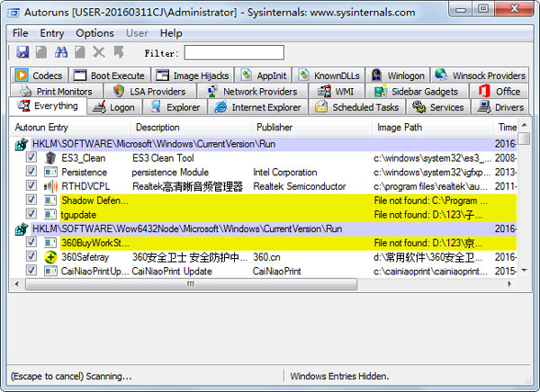Screen dimensions: 540x392
Task: Open the Print Monitors tab
Action: (x=57, y=91)
